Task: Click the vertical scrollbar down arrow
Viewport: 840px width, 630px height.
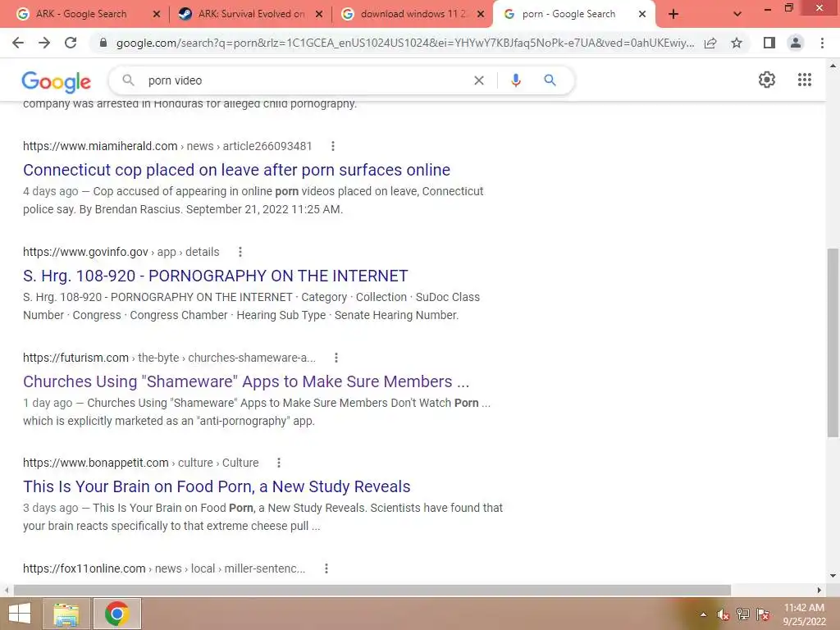Action: [833, 577]
